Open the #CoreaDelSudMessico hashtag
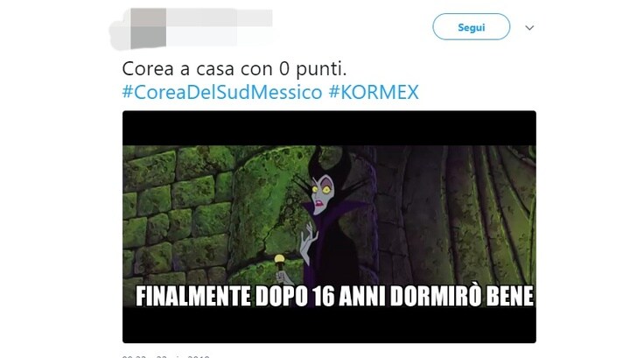Screen dimensions: 644x358 click(x=221, y=92)
